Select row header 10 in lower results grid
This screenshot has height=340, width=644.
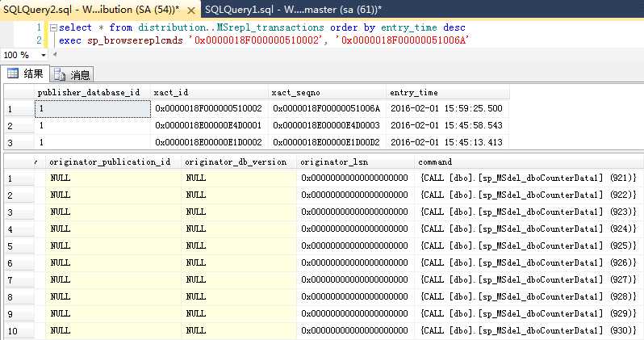coord(19,331)
